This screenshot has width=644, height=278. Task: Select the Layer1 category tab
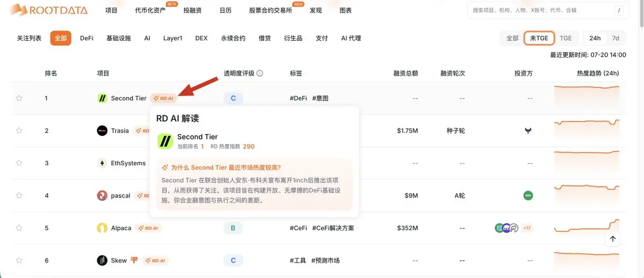point(172,38)
